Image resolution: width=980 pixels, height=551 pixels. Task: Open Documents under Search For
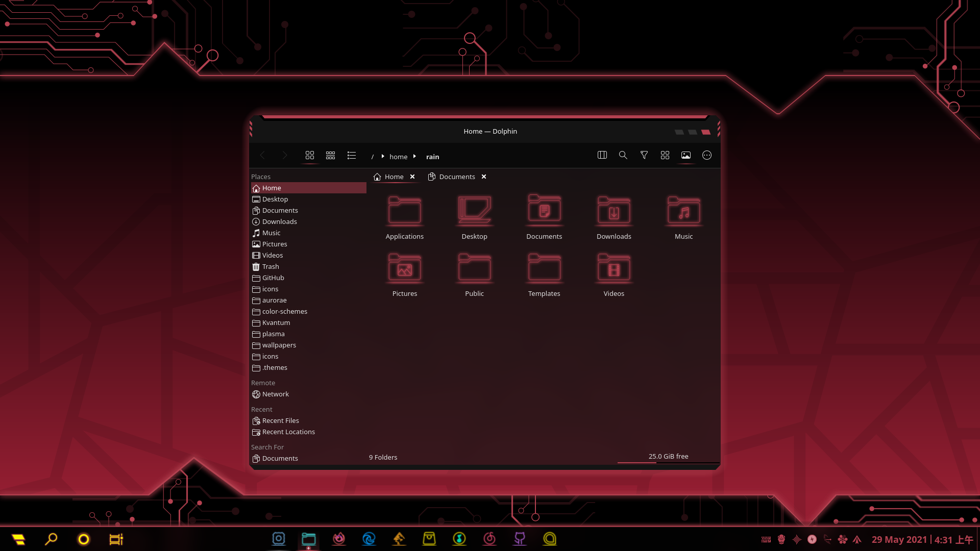click(x=309, y=458)
